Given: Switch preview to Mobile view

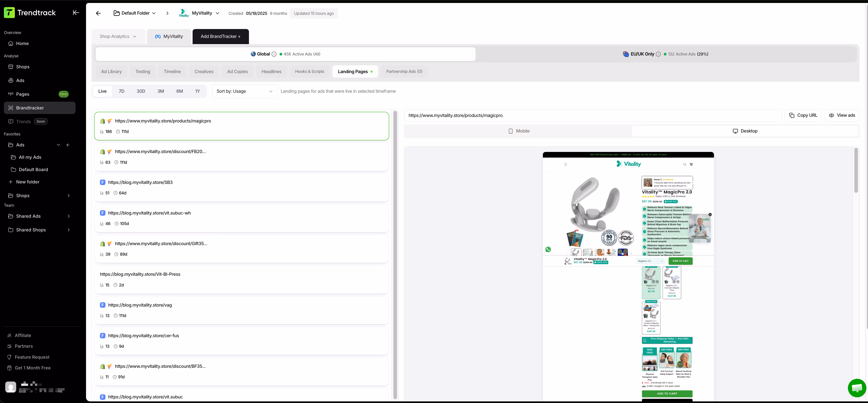Looking at the screenshot, I should coord(519,131).
